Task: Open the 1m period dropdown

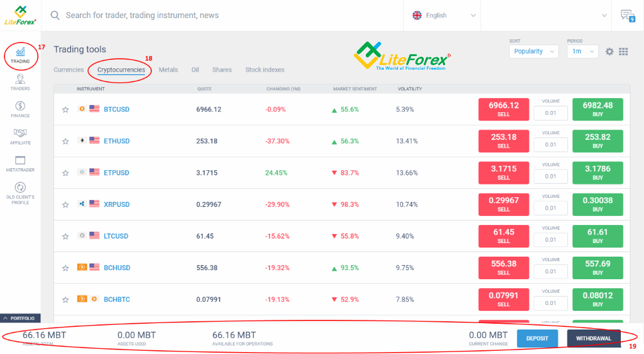Action: click(x=583, y=52)
